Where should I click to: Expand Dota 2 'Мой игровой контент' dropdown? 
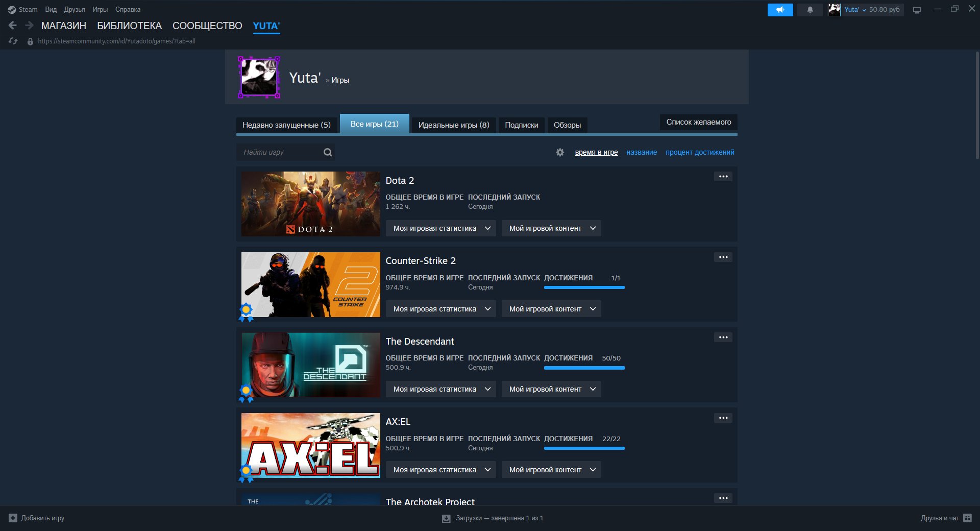click(x=551, y=228)
